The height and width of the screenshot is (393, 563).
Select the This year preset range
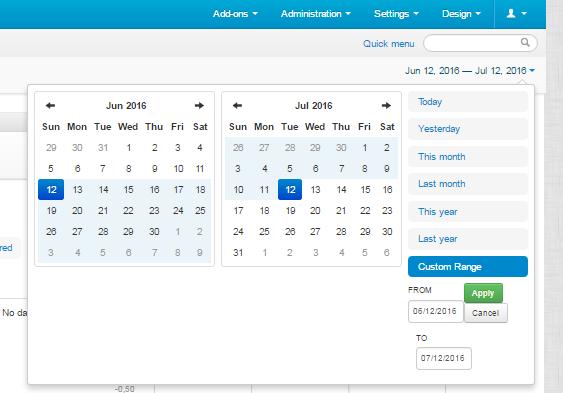pos(468,212)
